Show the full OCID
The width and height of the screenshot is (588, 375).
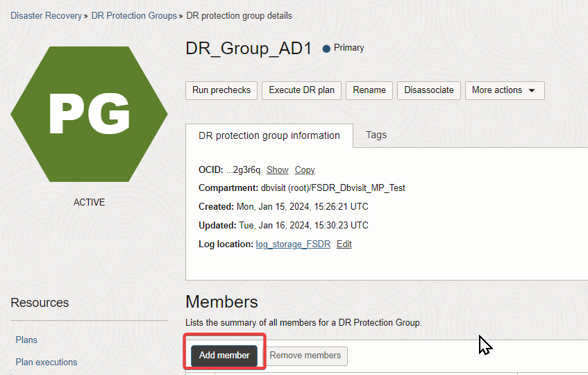[278, 170]
